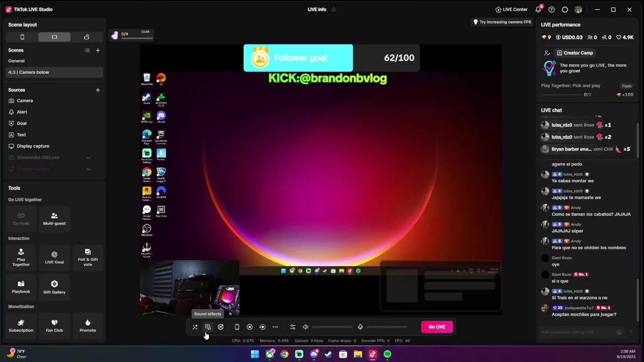Click the replay capture toolbar icon
Viewport: 644px width, 362px height.
tap(262, 327)
